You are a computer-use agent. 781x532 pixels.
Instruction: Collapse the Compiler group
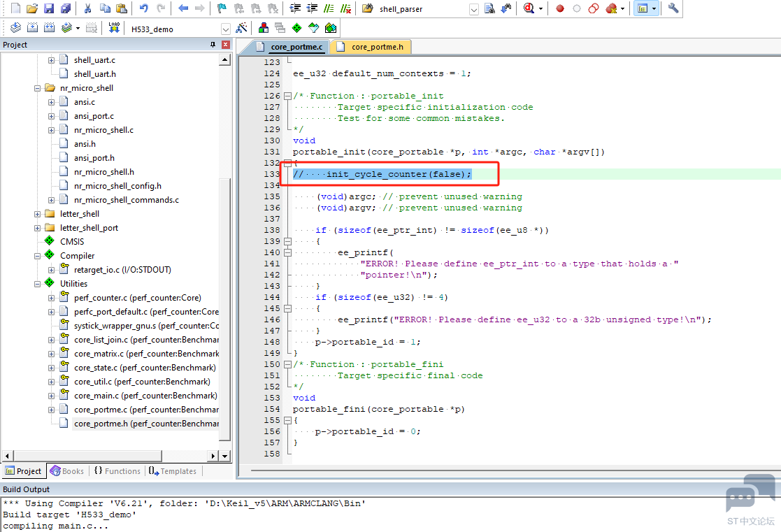[37, 256]
